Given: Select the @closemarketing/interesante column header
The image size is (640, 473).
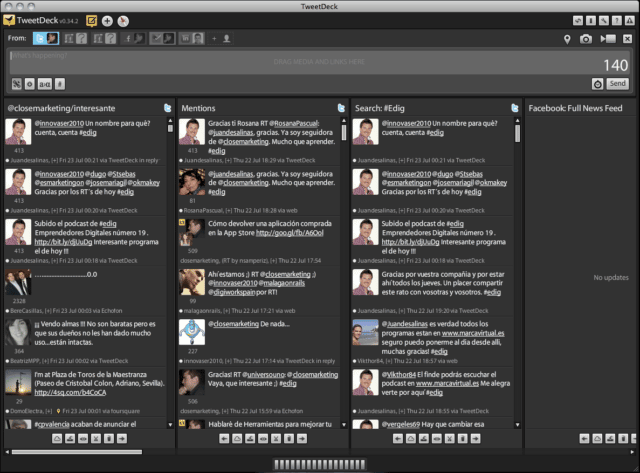Looking at the screenshot, I should (x=61, y=108).
